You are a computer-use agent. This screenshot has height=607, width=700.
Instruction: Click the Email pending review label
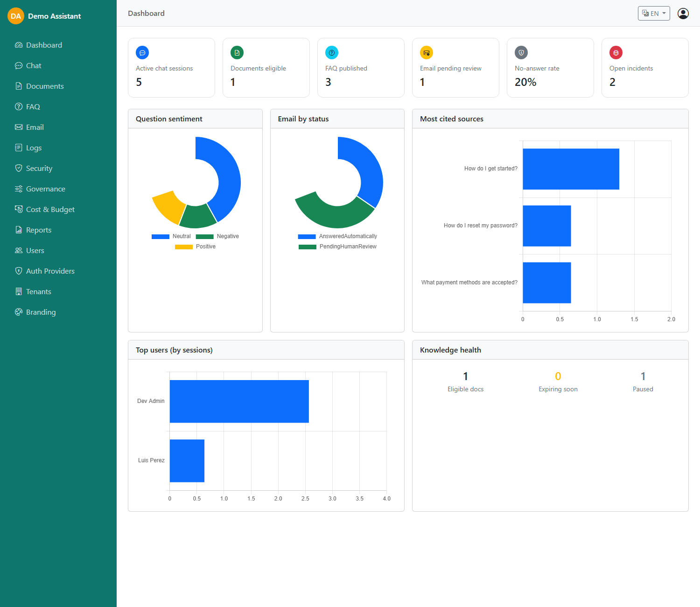(451, 69)
